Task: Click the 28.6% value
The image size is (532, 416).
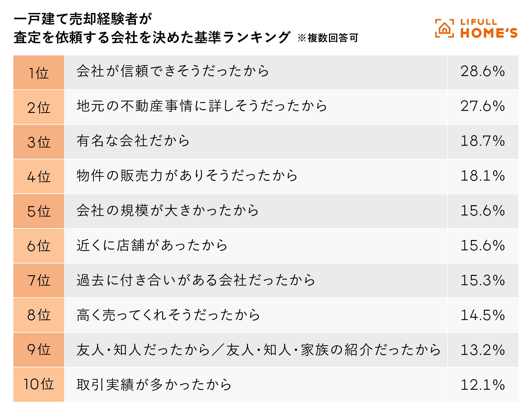Action: click(482, 71)
